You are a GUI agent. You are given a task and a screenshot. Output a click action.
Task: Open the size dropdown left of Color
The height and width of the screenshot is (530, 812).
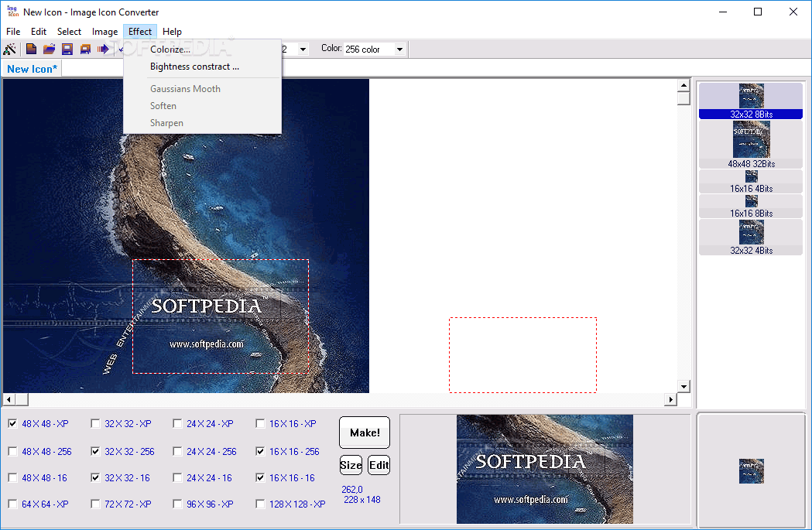[x=303, y=50]
